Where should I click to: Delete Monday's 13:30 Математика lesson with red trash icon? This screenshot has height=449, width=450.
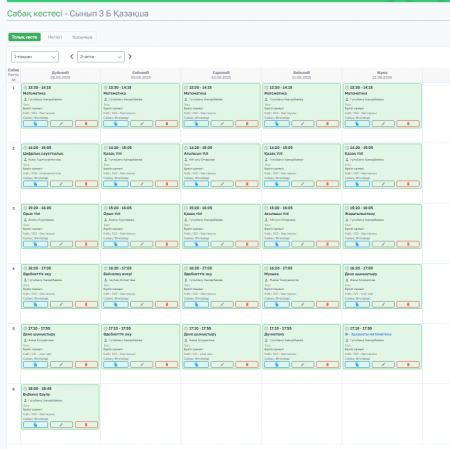pyautogui.click(x=86, y=124)
